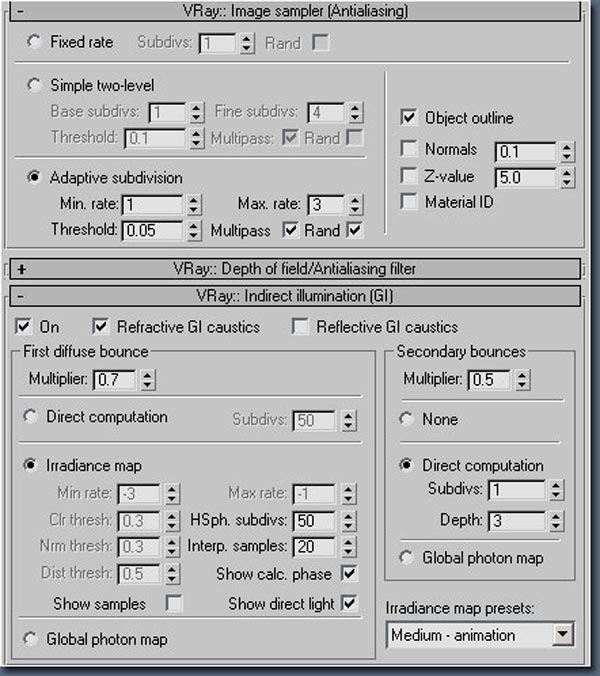
Task: Enable the Normals checkbox
Action: 408,149
